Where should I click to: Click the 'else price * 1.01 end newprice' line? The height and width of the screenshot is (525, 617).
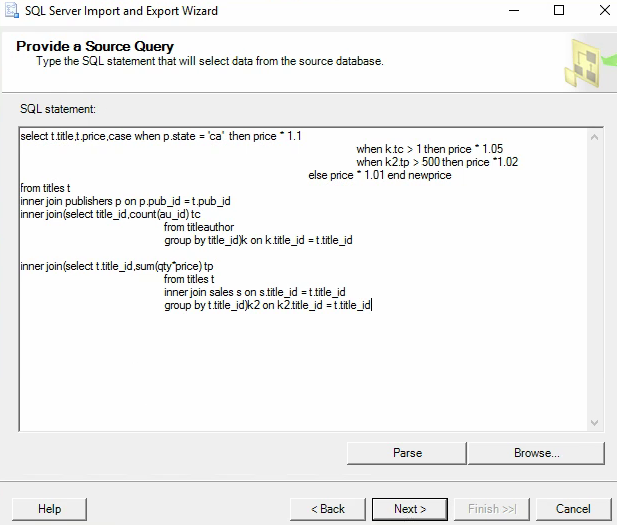pyautogui.click(x=380, y=175)
